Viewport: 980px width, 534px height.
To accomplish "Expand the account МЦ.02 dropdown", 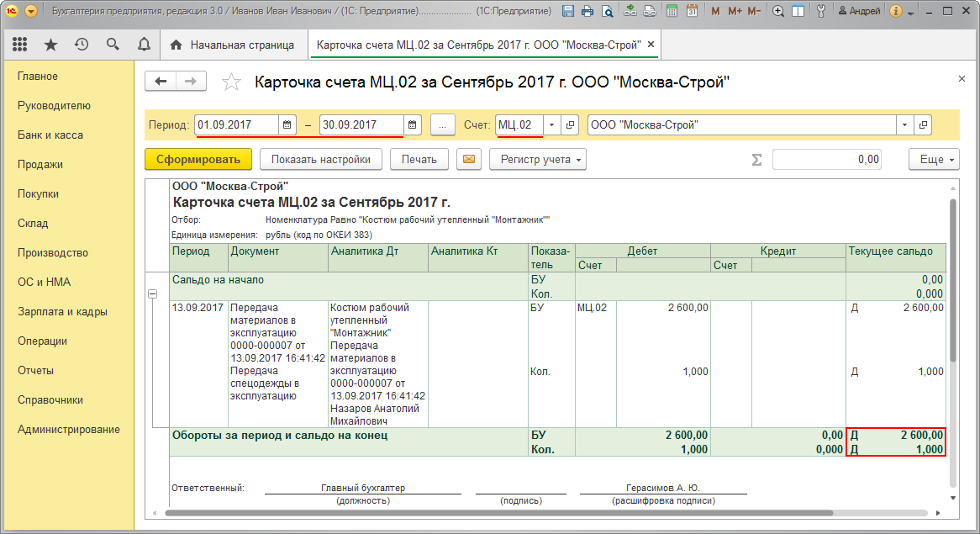I will (x=551, y=124).
